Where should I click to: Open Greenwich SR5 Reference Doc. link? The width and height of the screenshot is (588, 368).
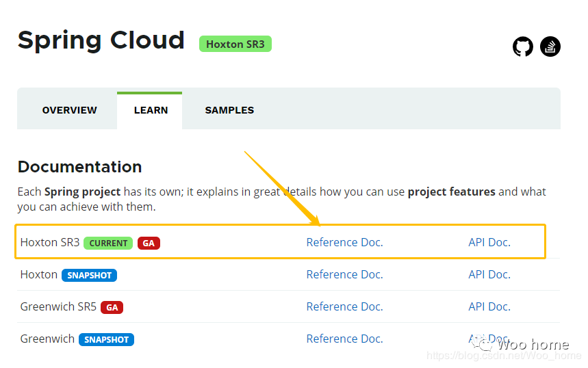[x=344, y=306]
